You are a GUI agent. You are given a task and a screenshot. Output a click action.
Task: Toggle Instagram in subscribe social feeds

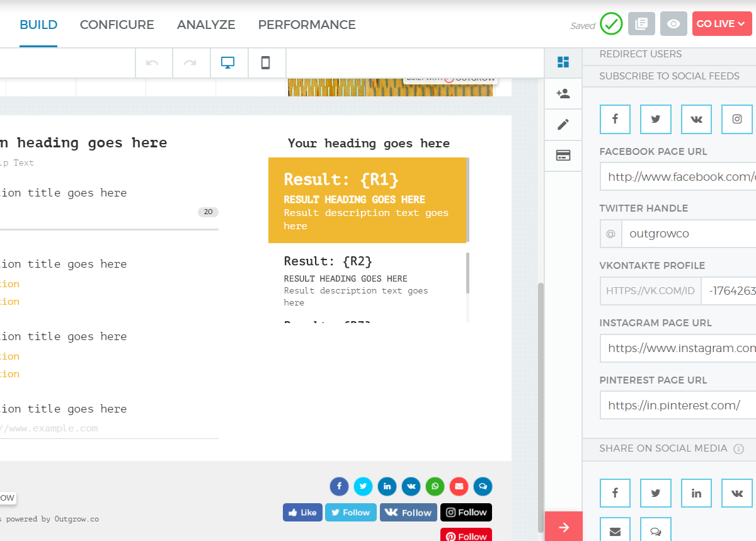(737, 119)
